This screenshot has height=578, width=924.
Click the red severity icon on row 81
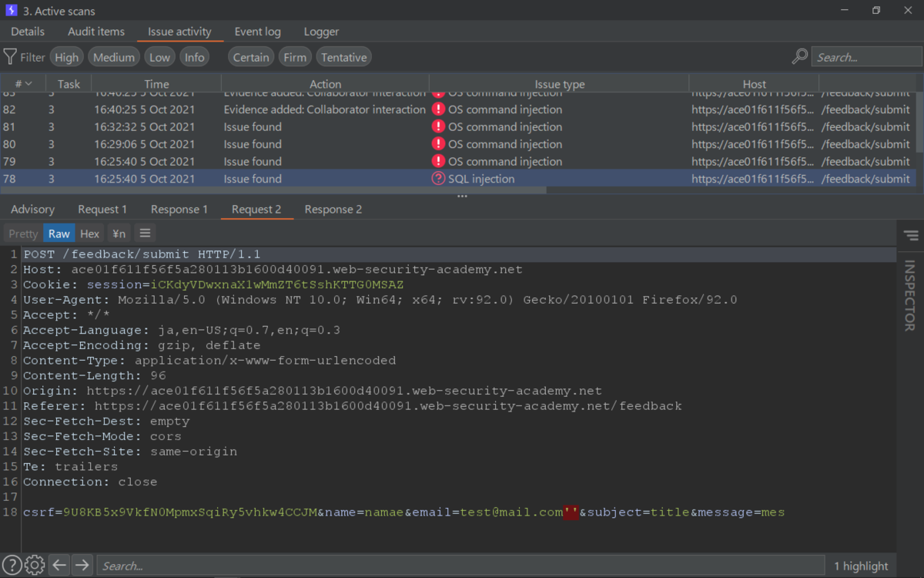(438, 126)
